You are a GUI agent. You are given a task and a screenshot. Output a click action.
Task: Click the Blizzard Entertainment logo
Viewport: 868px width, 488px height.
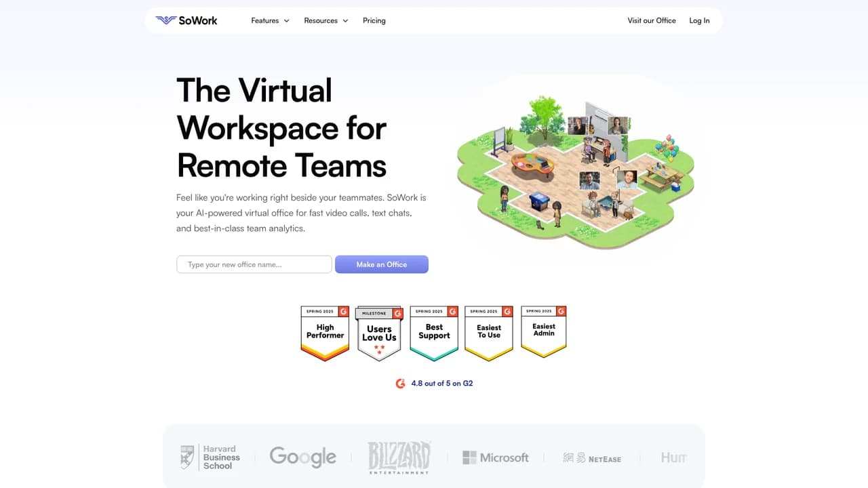click(x=399, y=457)
